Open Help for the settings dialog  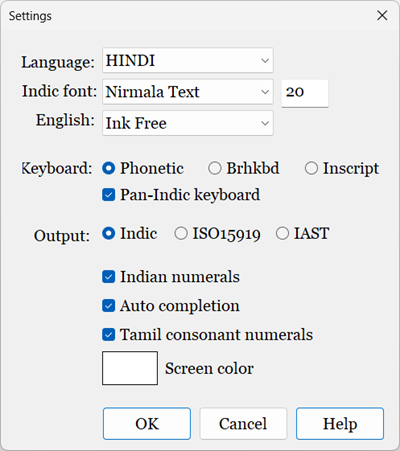pyautogui.click(x=340, y=424)
